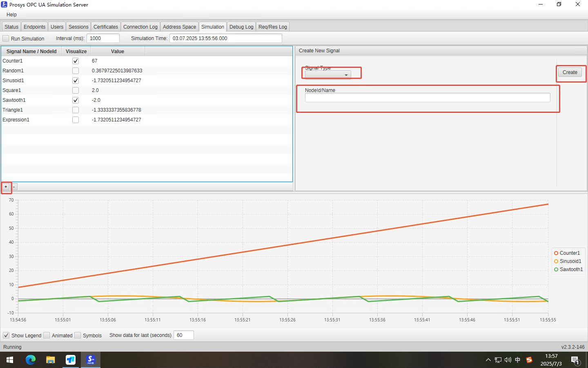Click the NodeId/Name input field
The width and height of the screenshot is (588, 368).
click(x=428, y=97)
